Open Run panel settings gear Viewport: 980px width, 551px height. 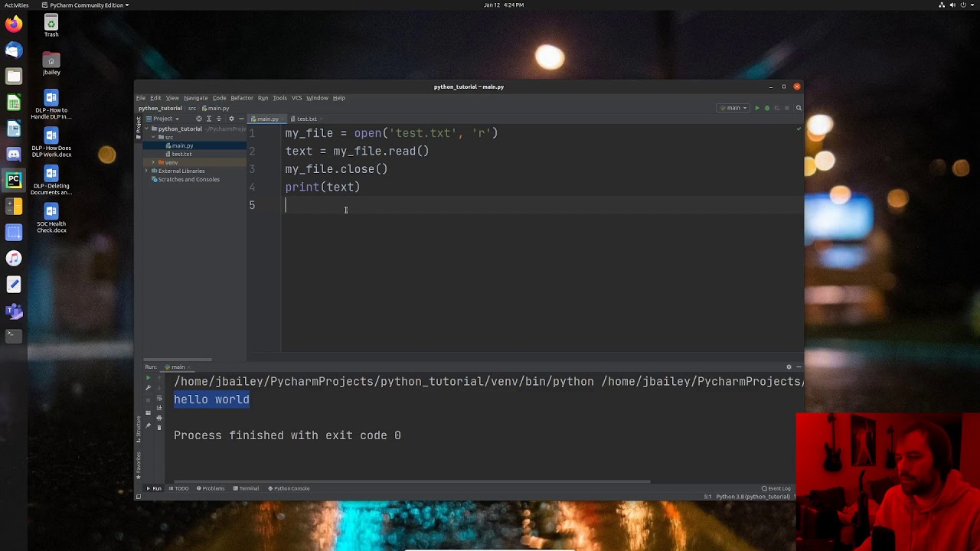coord(789,367)
